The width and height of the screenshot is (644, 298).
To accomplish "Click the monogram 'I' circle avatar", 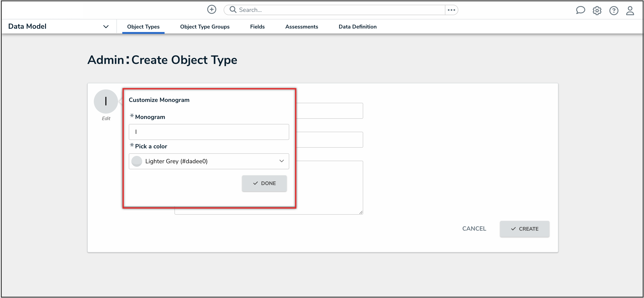I will coord(106,101).
